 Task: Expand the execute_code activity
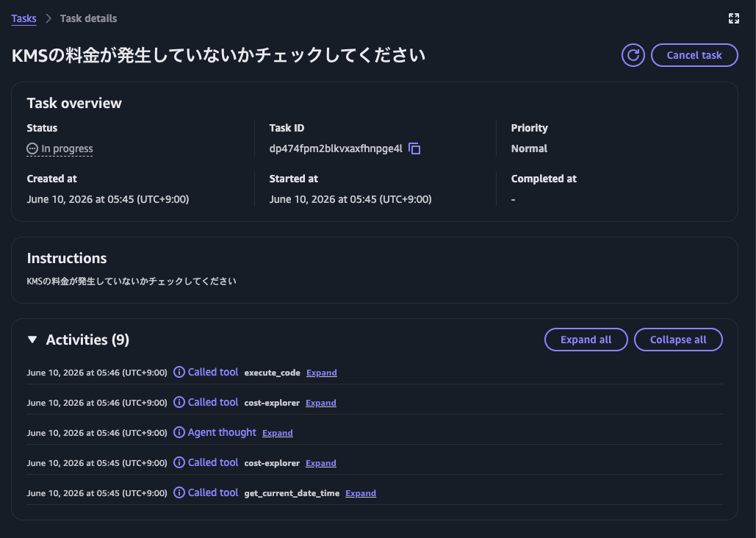click(322, 373)
